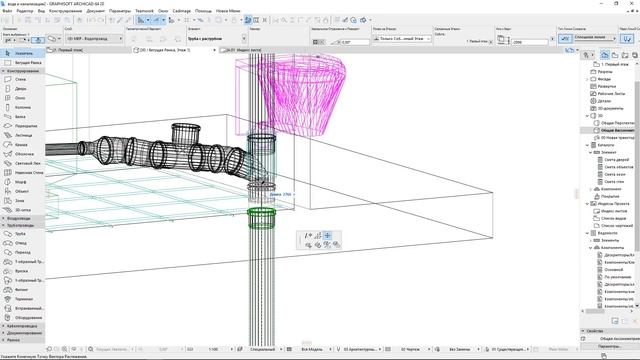
Task: Select the Терминал pipe terminal tool
Action: coord(22,299)
